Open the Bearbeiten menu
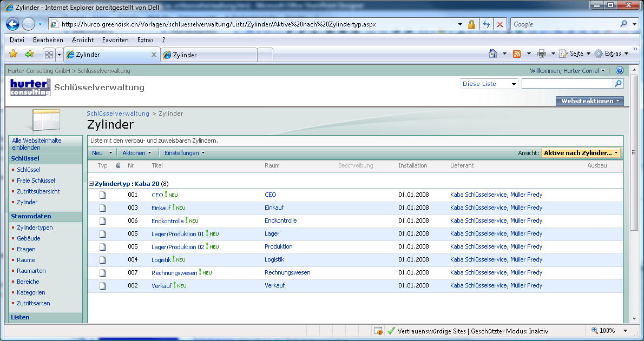The image size is (644, 341). pyautogui.click(x=48, y=40)
